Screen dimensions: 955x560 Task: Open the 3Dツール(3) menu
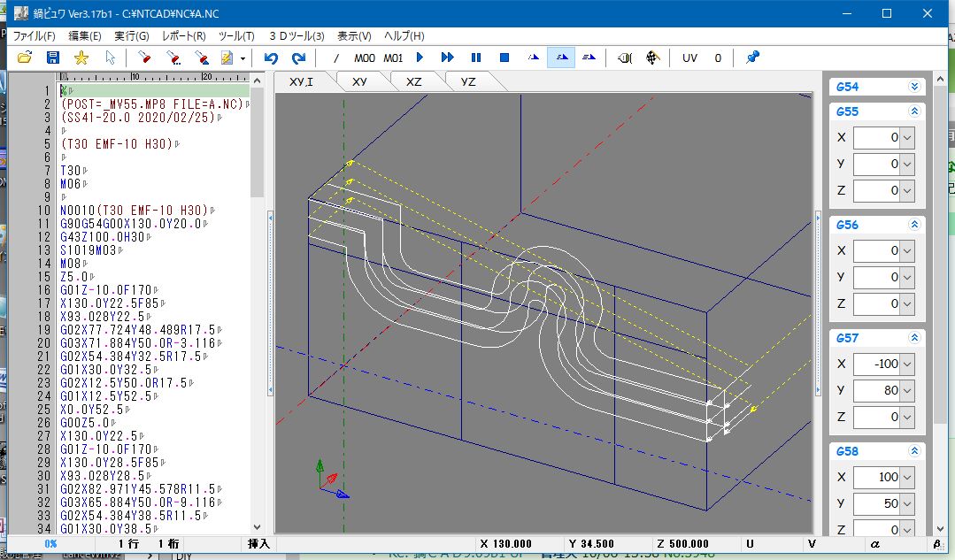[297, 36]
